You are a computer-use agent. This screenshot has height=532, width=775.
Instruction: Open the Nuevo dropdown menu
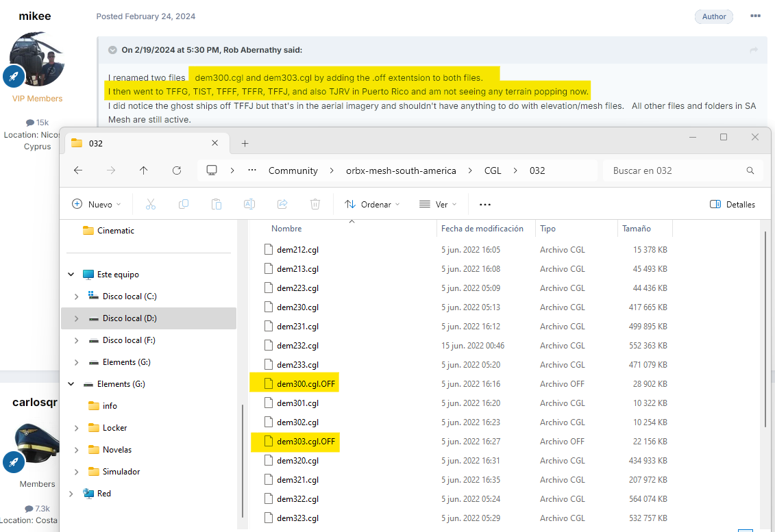97,204
